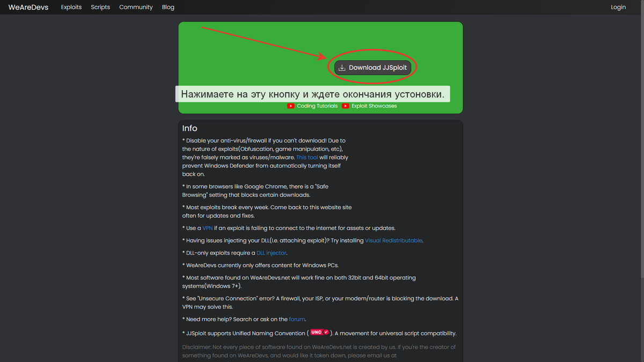
Task: Open the Scripts menu item
Action: tap(100, 7)
